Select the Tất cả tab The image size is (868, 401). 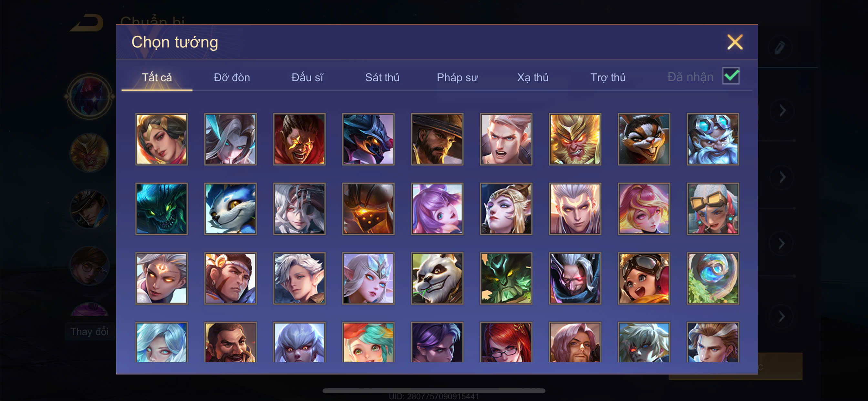pyautogui.click(x=157, y=77)
